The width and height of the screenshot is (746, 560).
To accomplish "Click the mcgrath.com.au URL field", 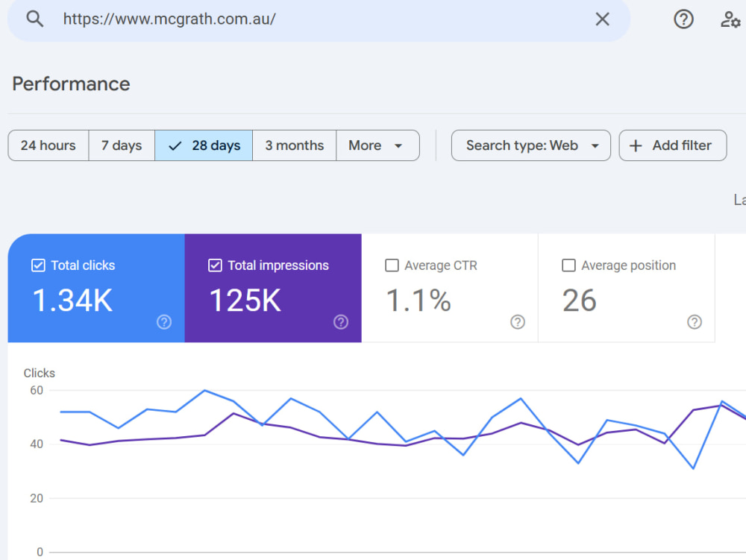I will [x=319, y=19].
